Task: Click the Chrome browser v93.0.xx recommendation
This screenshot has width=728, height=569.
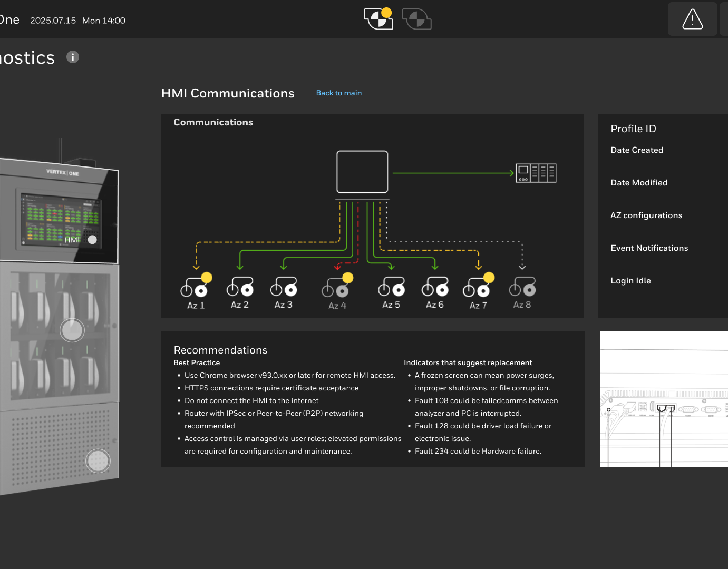Action: tap(290, 376)
